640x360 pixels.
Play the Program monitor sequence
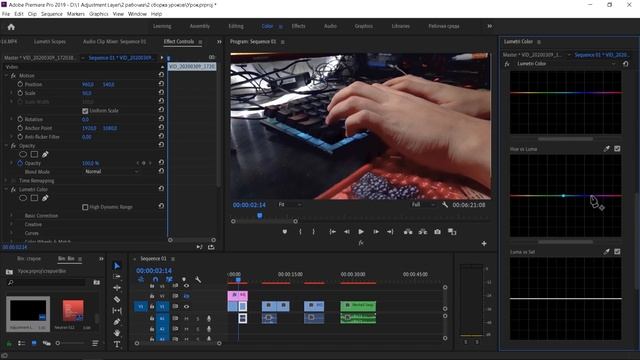(361, 232)
